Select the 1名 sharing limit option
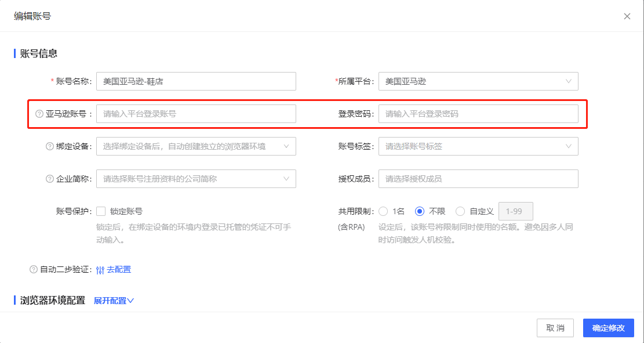This screenshot has height=343, width=644. pyautogui.click(x=383, y=211)
